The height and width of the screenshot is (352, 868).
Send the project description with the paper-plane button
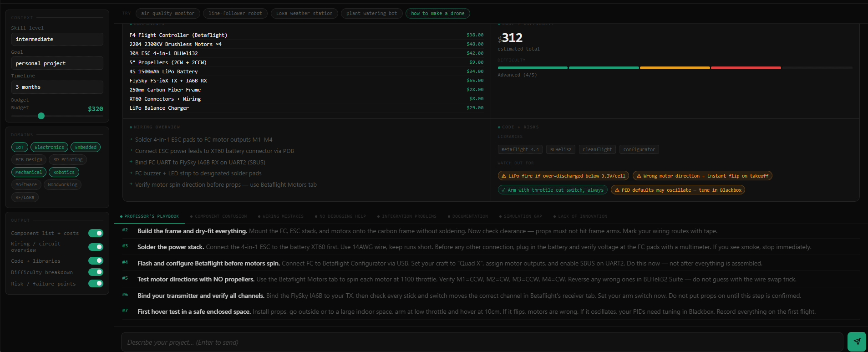coord(857,342)
